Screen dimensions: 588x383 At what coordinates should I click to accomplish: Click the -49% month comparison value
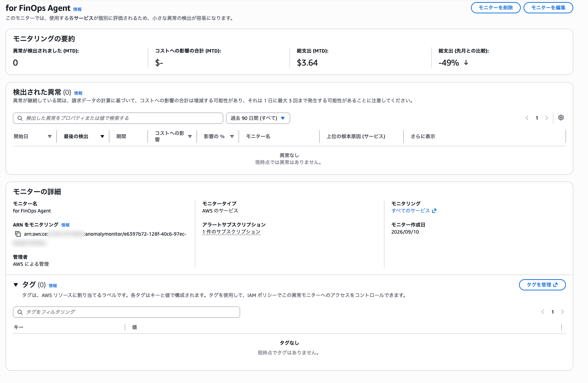[449, 63]
